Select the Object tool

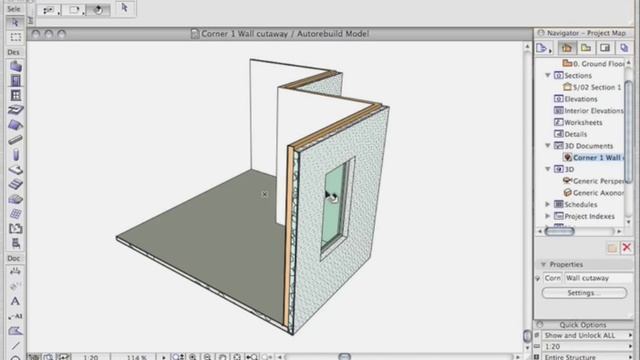[15, 244]
